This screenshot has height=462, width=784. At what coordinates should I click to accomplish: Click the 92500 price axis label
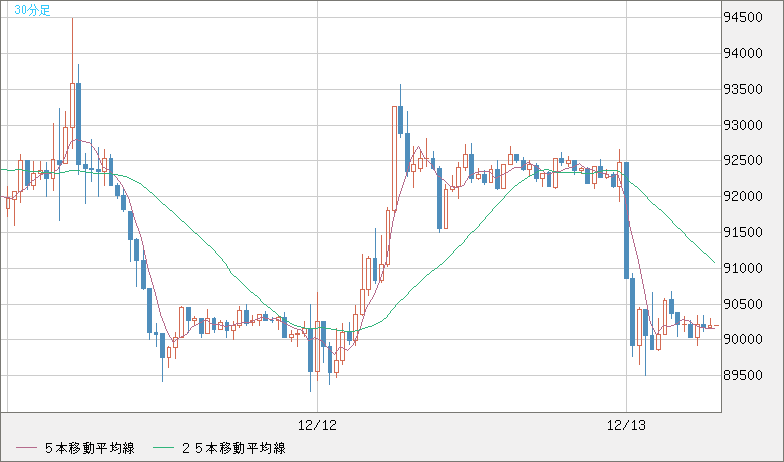click(747, 160)
